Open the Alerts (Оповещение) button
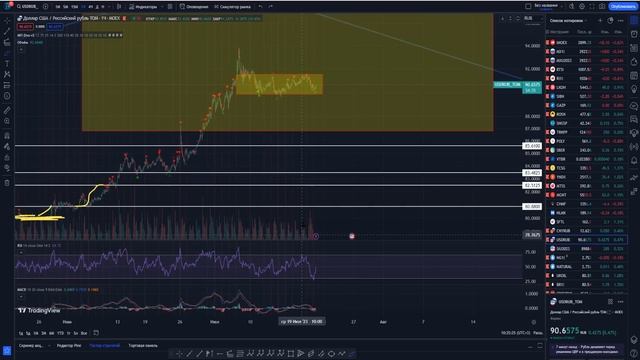 [194, 7]
